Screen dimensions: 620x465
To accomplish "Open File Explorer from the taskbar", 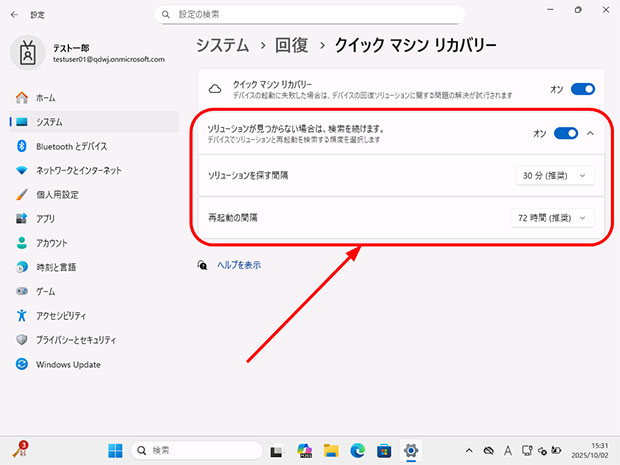I will pyautogui.click(x=331, y=450).
